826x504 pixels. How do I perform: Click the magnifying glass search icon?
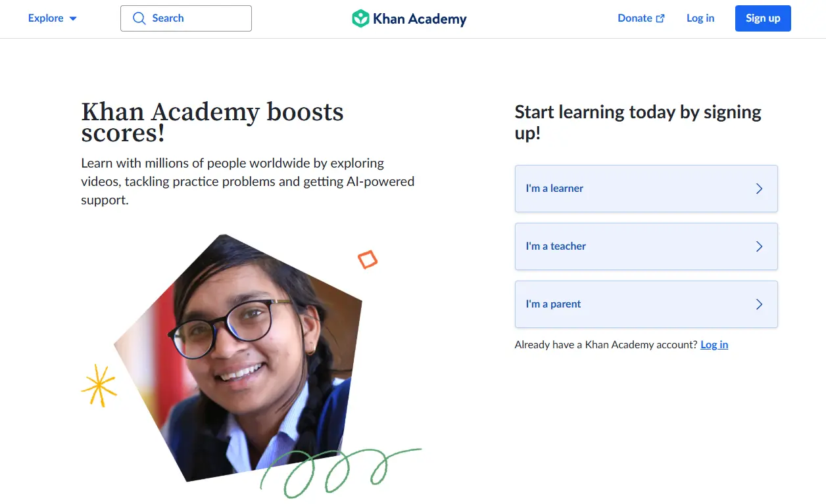pos(139,18)
